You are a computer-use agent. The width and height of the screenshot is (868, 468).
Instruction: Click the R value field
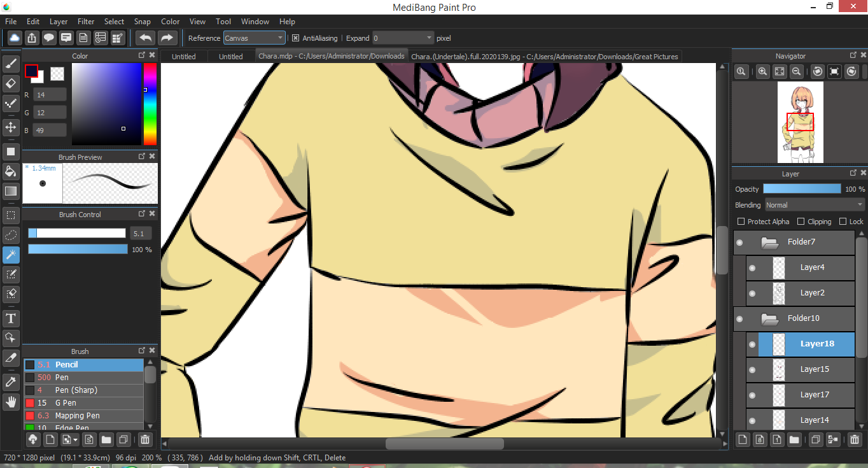coord(50,95)
